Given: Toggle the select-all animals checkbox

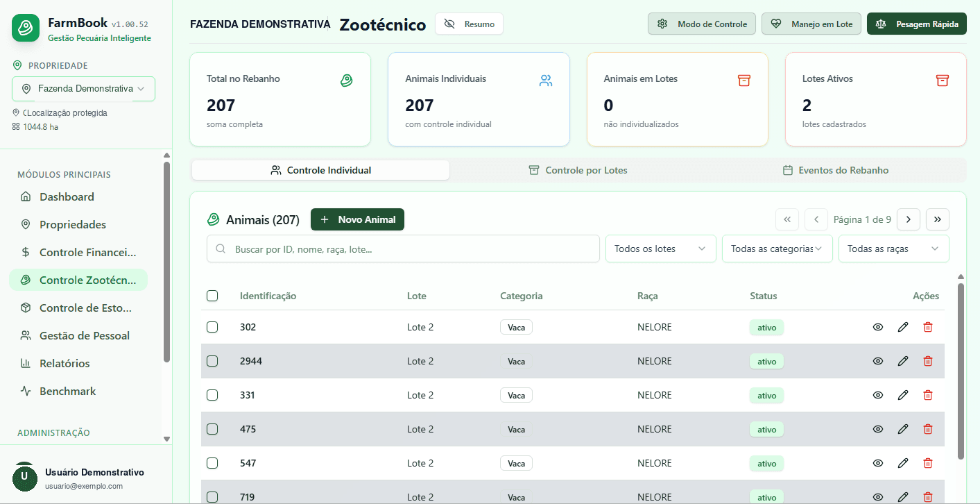Looking at the screenshot, I should point(212,296).
